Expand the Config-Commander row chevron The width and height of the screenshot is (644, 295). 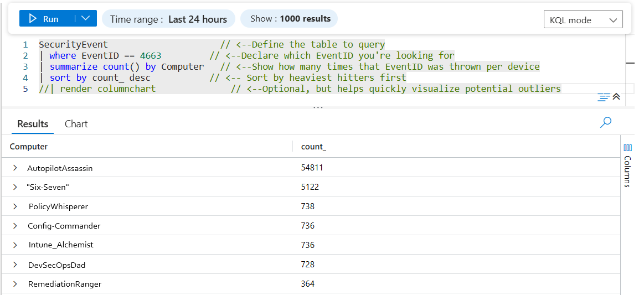coord(16,226)
